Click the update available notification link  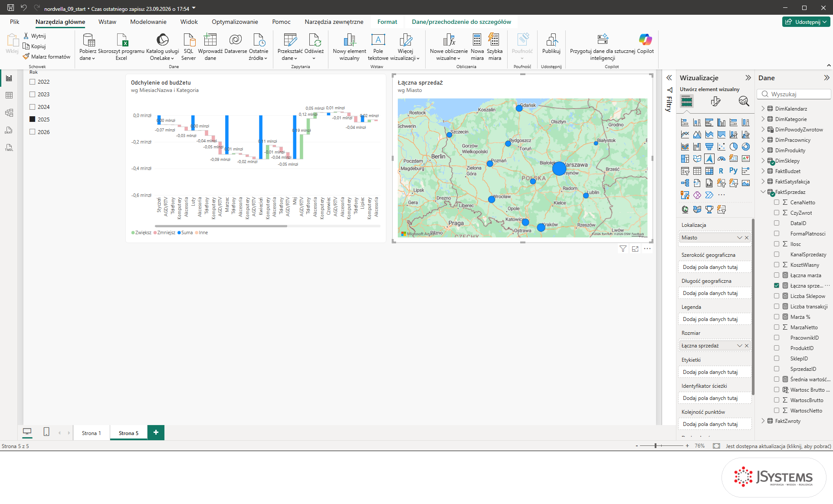778,446
